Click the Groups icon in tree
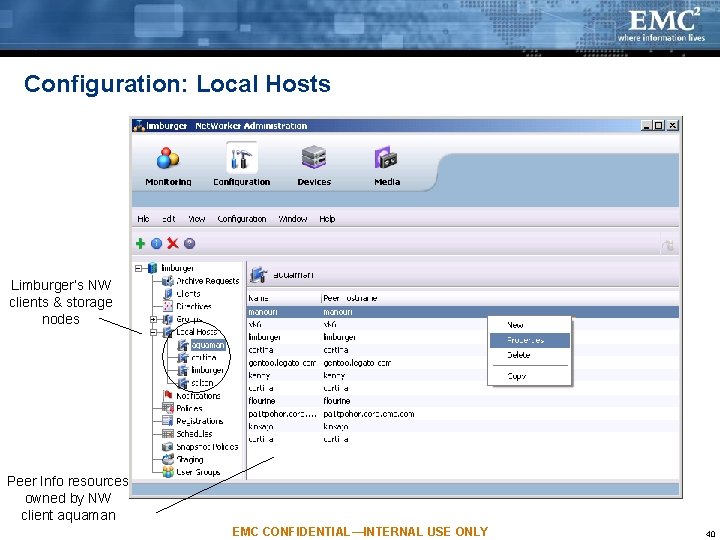720x540 pixels. click(x=168, y=319)
